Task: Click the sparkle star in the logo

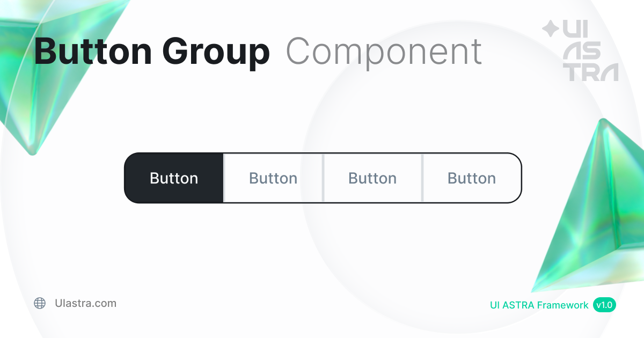Action: click(550, 29)
